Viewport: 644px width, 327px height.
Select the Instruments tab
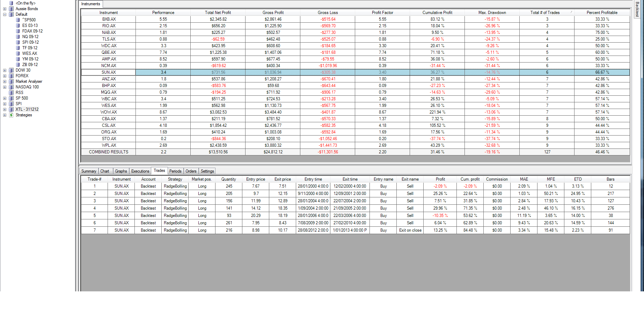click(91, 4)
